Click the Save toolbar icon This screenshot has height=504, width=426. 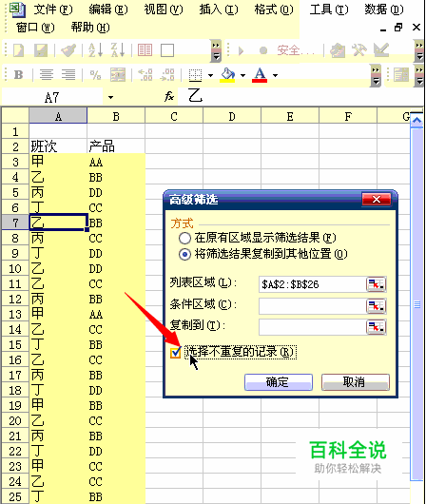[41, 50]
